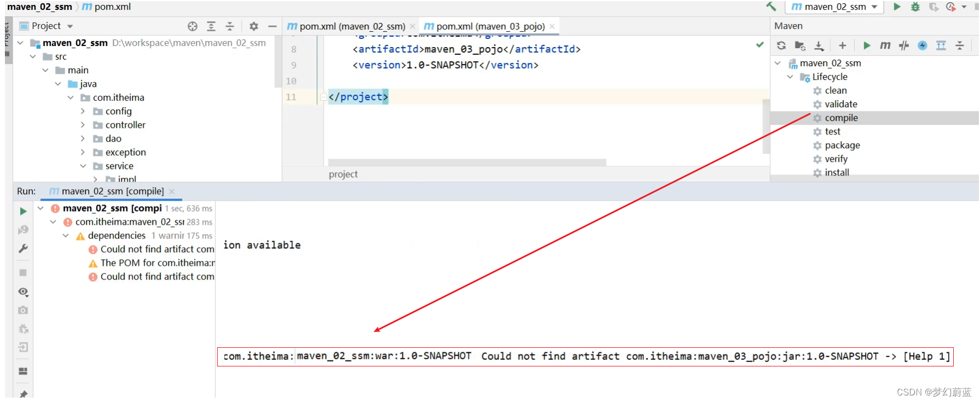Open dropdown arrow next to profiler icon
The width and height of the screenshot is (980, 402).
tap(964, 7)
